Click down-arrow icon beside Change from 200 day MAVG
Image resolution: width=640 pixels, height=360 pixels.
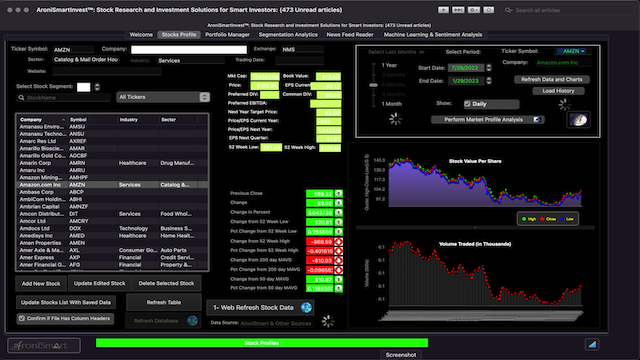(x=339, y=260)
